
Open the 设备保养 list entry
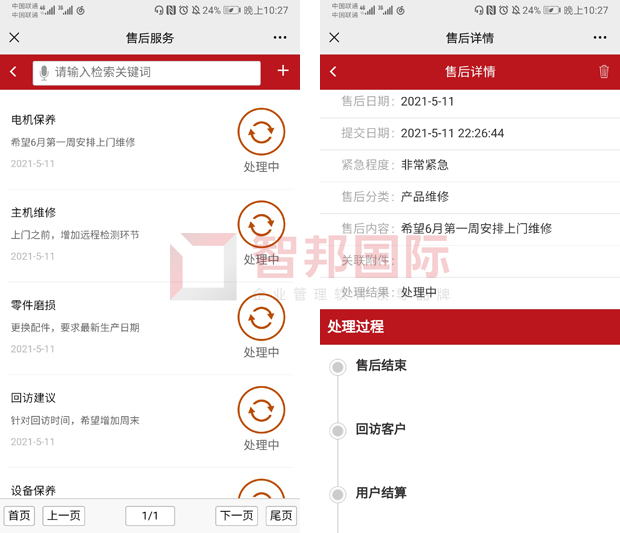[x=150, y=483]
